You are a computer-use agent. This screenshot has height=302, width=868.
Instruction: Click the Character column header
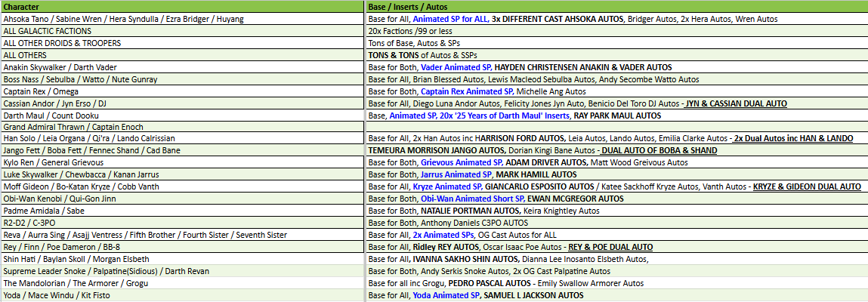click(181, 6)
